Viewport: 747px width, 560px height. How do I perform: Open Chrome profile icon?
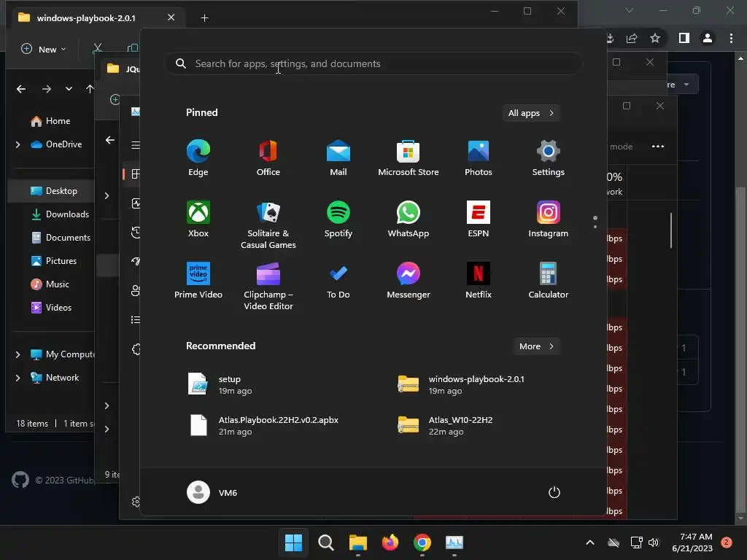tap(708, 38)
